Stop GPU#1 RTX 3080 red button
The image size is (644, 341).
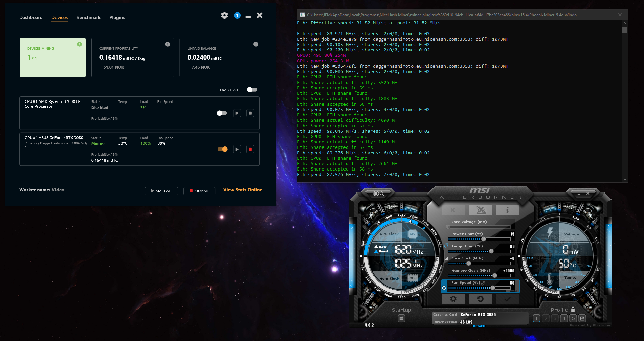click(x=250, y=149)
